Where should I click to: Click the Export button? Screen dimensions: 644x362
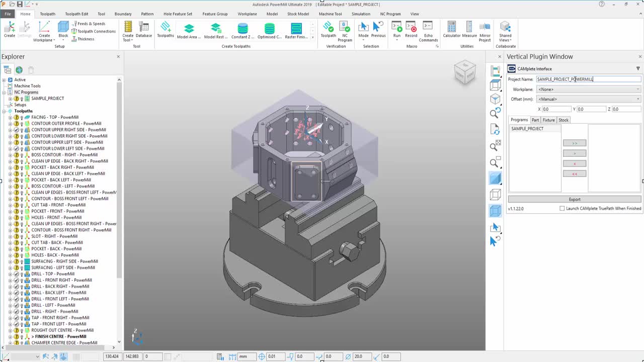click(x=574, y=200)
